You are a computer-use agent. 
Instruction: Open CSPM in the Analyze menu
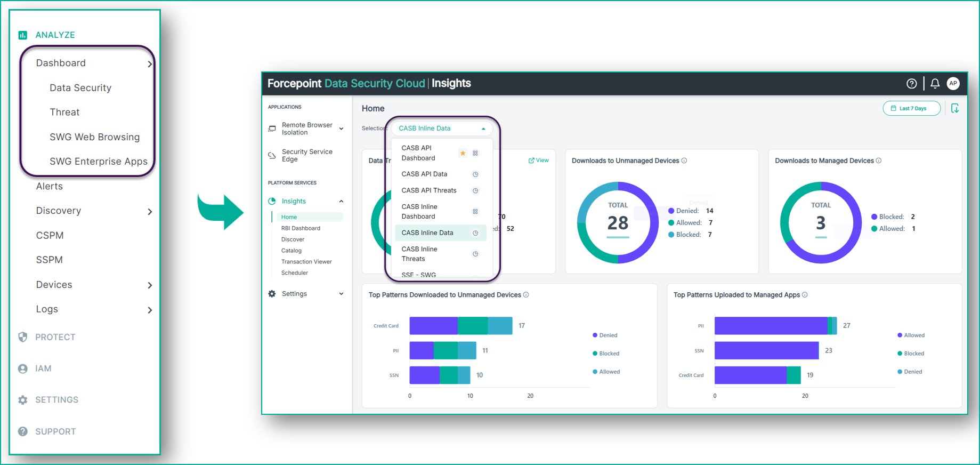(50, 236)
